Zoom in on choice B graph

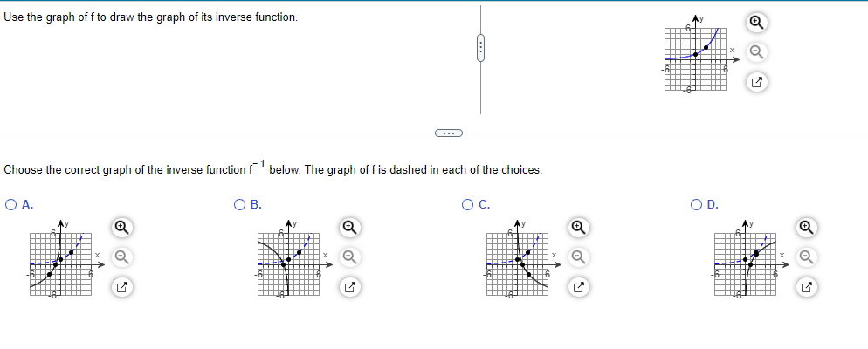349,226
